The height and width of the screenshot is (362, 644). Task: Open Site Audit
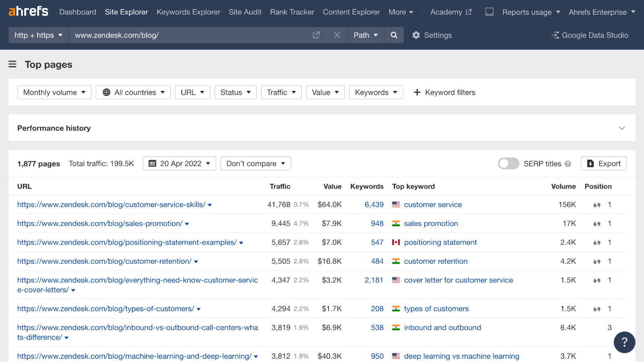245,12
